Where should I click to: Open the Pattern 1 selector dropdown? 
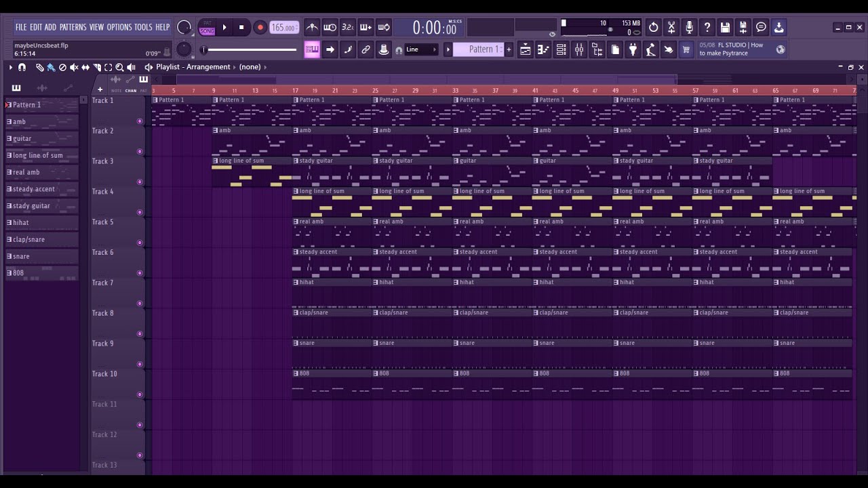click(x=479, y=49)
